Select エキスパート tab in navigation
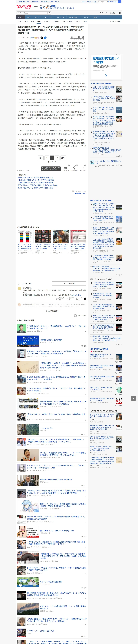Screen dimensions: 138x644 pyautogui.click(x=48, y=17)
